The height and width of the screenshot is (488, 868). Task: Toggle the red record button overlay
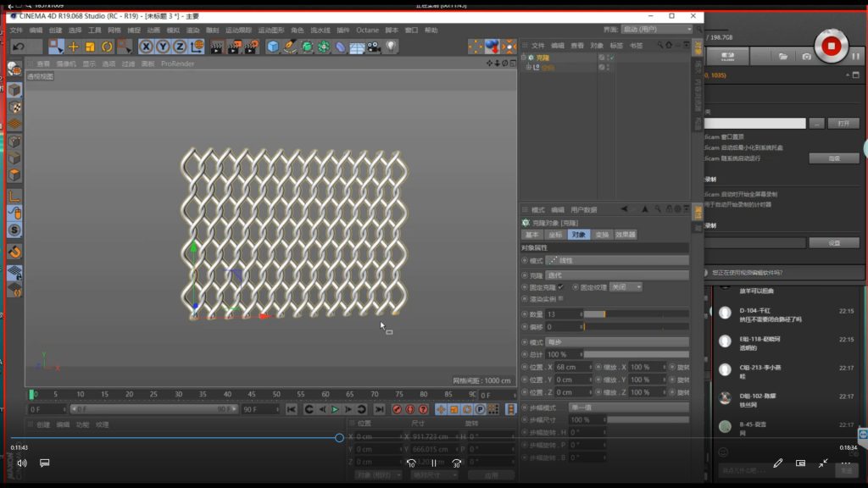point(832,45)
